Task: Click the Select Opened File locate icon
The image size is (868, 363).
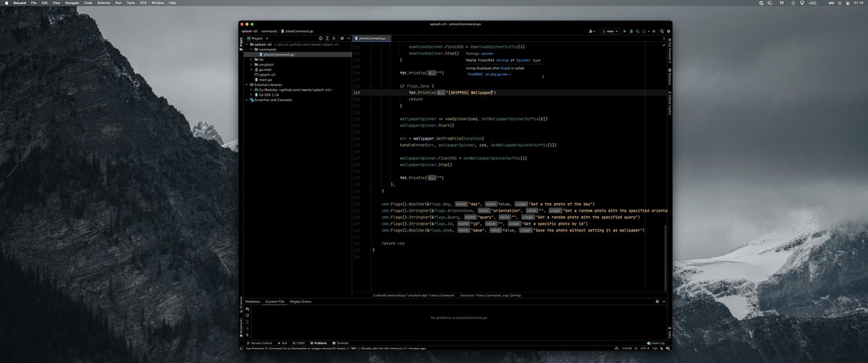Action: (x=320, y=38)
